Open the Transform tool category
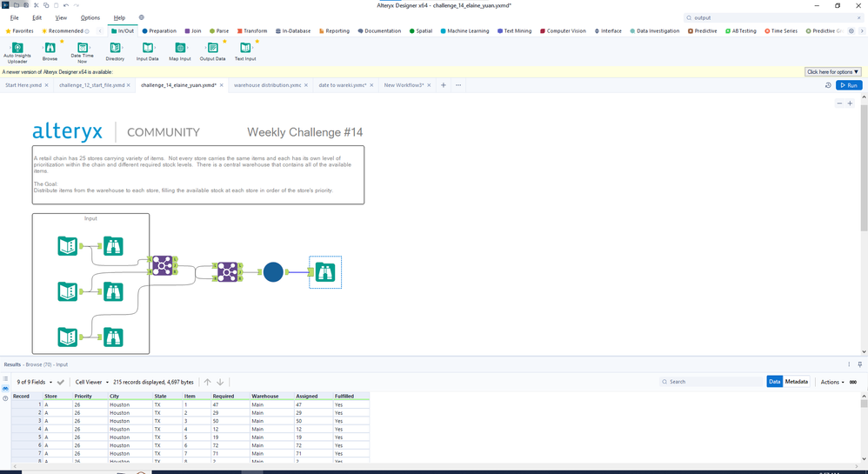 [252, 31]
